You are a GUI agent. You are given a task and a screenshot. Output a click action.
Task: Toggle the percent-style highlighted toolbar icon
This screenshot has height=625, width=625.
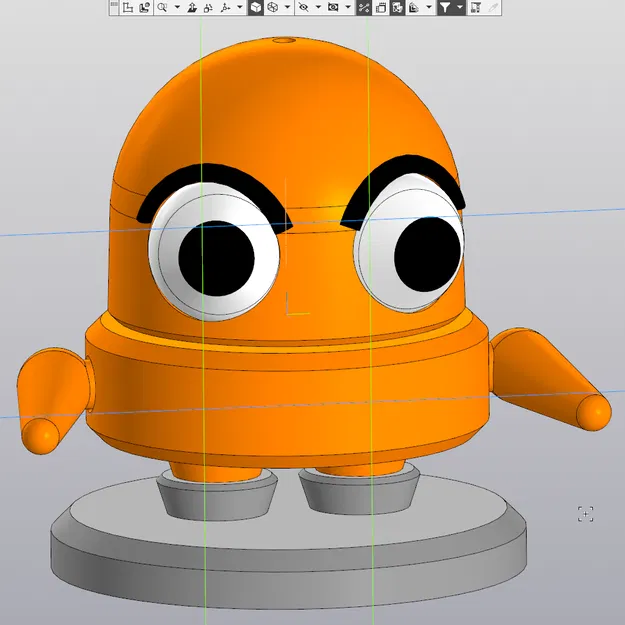coord(364,7)
